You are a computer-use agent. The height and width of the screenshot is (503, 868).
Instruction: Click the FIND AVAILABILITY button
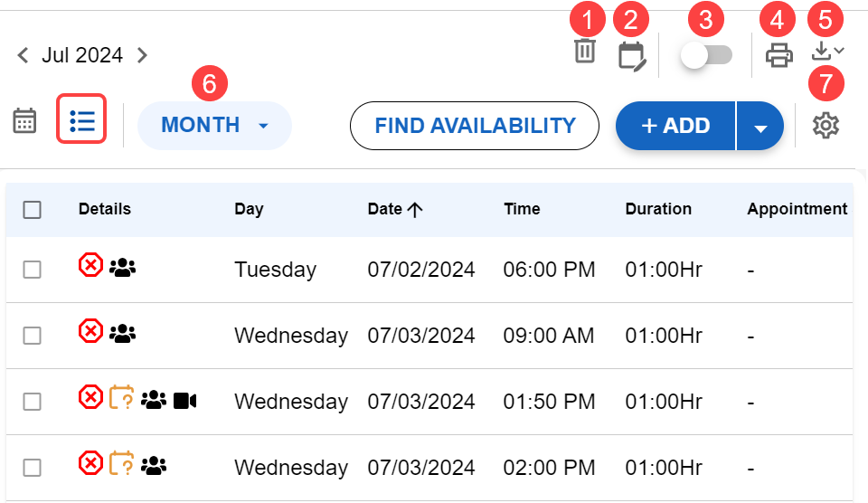point(475,126)
